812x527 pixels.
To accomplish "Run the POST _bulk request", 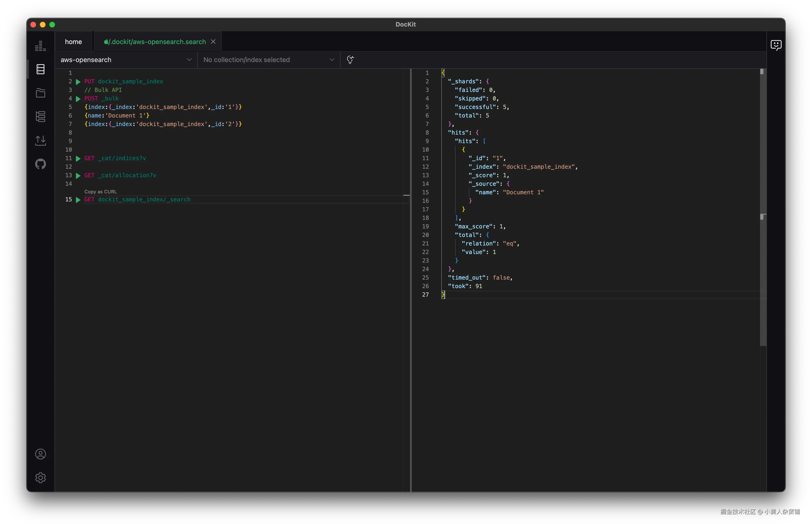I will (78, 99).
